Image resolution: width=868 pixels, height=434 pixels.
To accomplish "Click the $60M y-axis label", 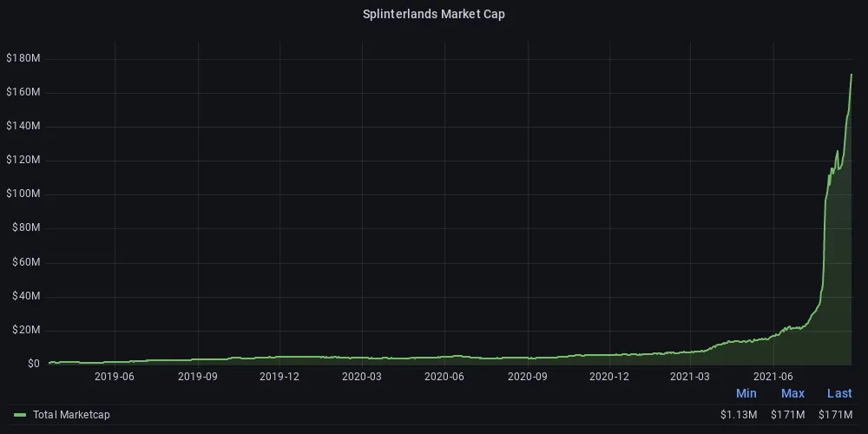I will tap(25, 262).
